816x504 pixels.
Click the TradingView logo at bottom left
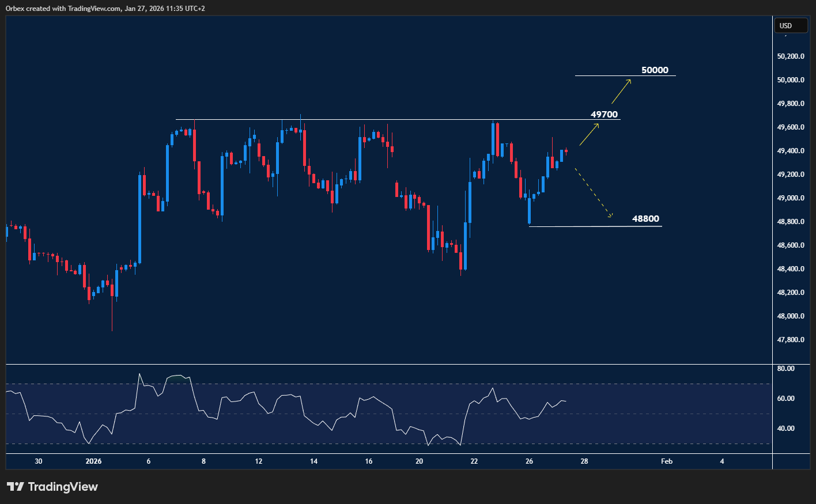coord(52,487)
